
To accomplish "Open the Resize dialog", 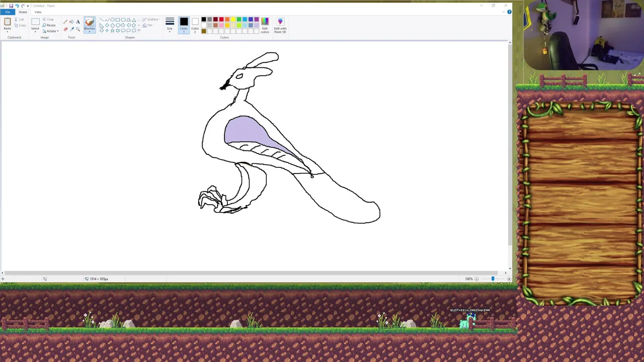I will (x=49, y=25).
